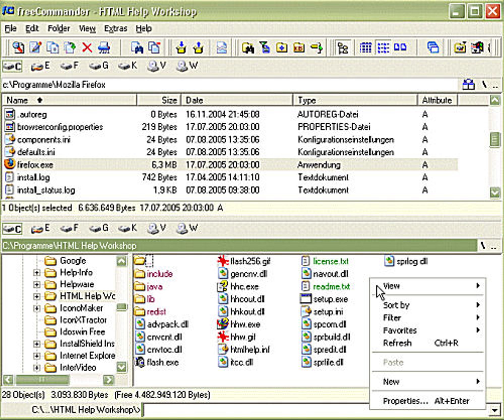The height and width of the screenshot is (420, 504).
Task: Open the Filter submenu in context menu
Action: (x=428, y=318)
